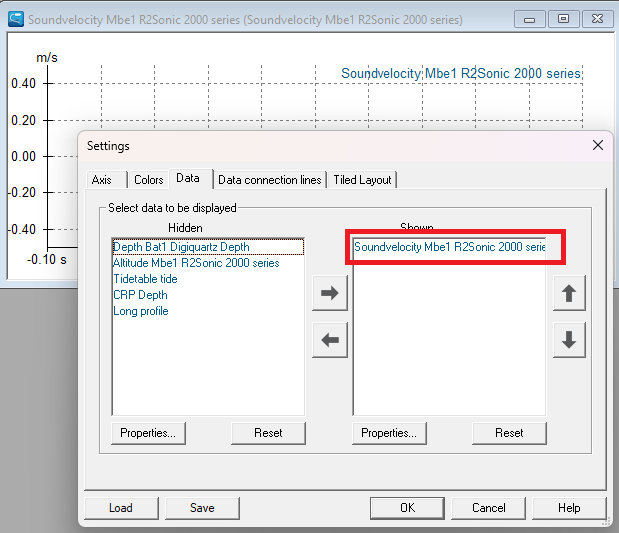Confirm settings with OK
Viewport: 619px width, 533px height.
click(407, 508)
